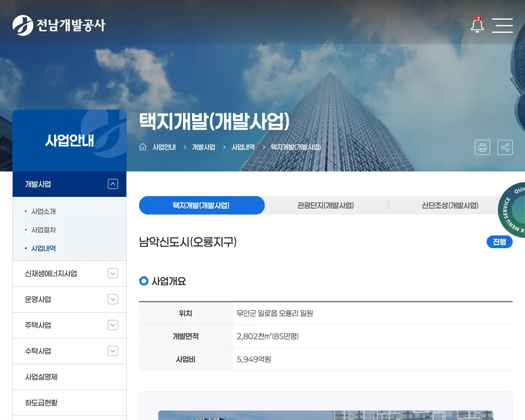Click the 사업비 header cell

(185, 359)
